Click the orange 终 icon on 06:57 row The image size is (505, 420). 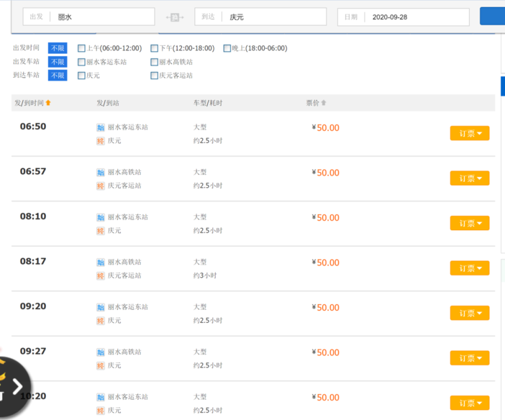coord(101,186)
